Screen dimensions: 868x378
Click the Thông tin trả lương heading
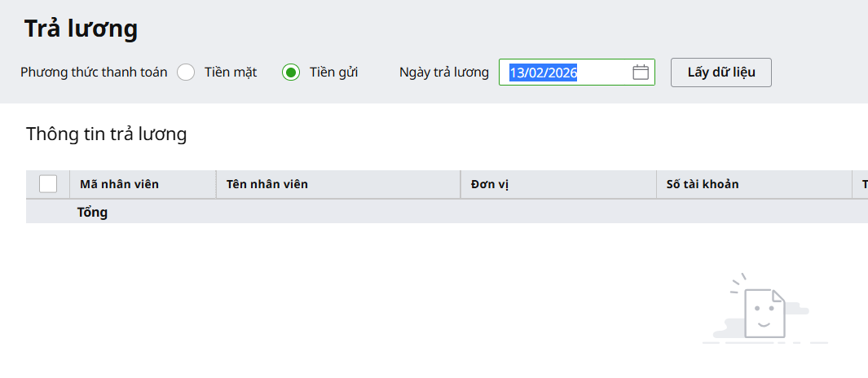[107, 134]
